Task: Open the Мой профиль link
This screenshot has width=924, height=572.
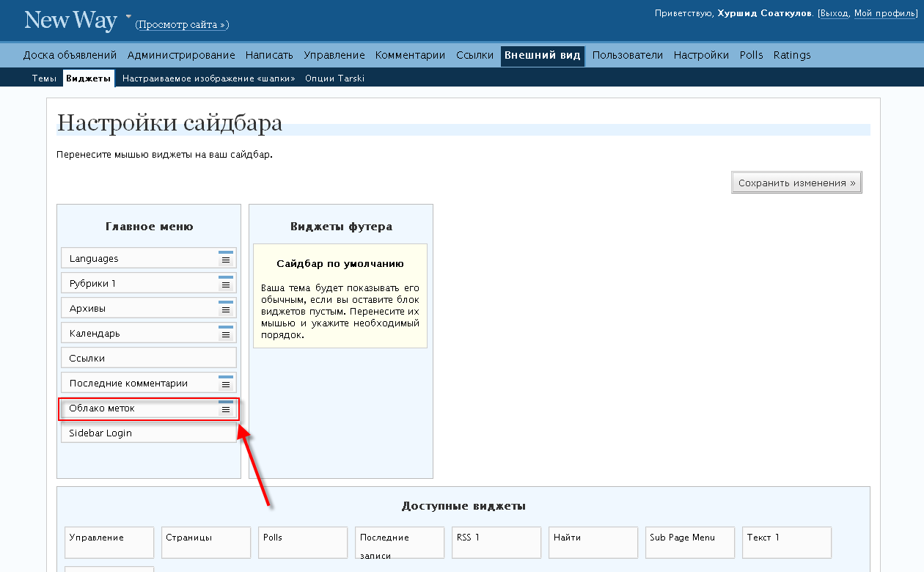Action: coord(884,13)
